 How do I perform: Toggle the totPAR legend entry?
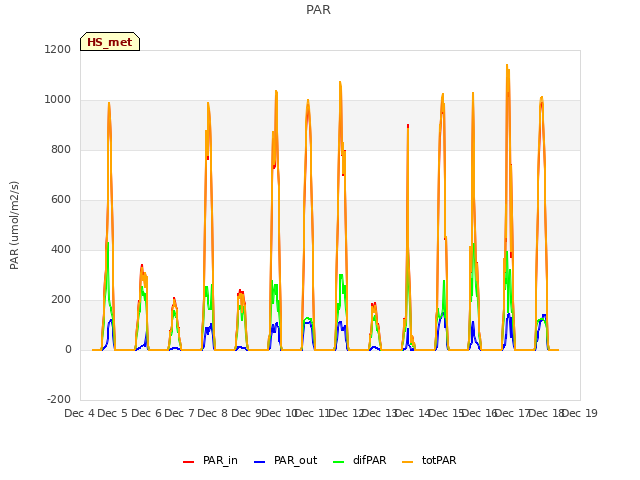[429, 460]
